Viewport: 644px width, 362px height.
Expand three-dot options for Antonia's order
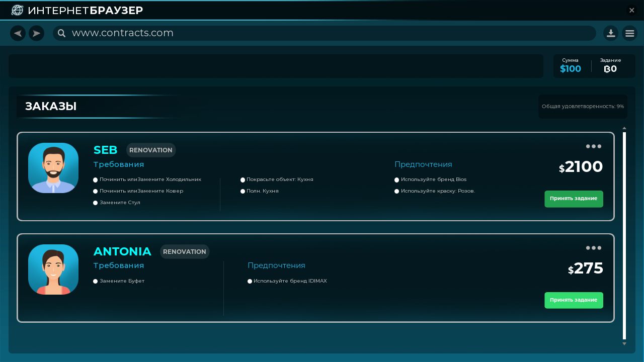point(594,248)
